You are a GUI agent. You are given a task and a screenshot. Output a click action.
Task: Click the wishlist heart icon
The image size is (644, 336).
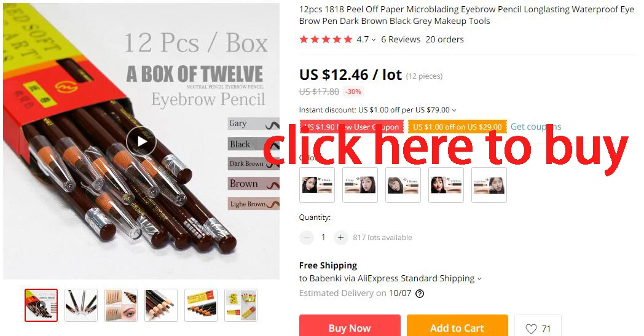pos(531,329)
